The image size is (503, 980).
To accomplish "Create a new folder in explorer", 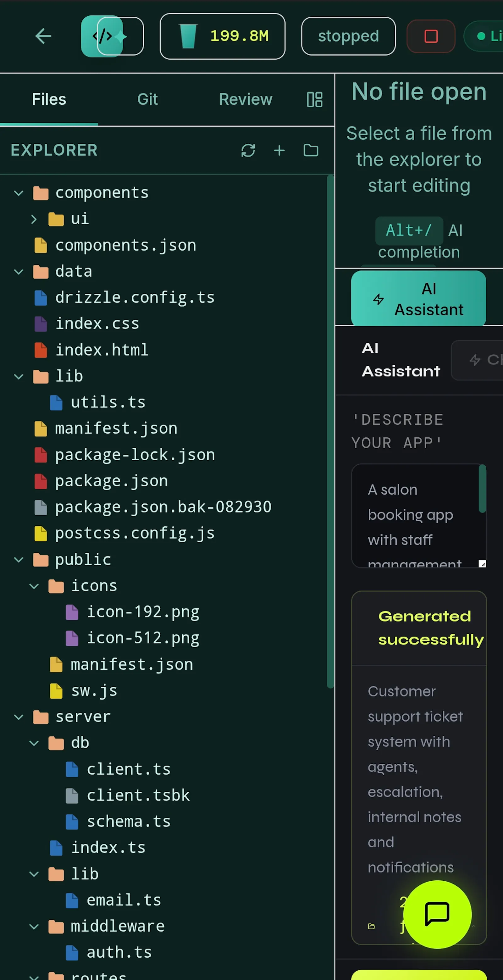I will coord(311,150).
